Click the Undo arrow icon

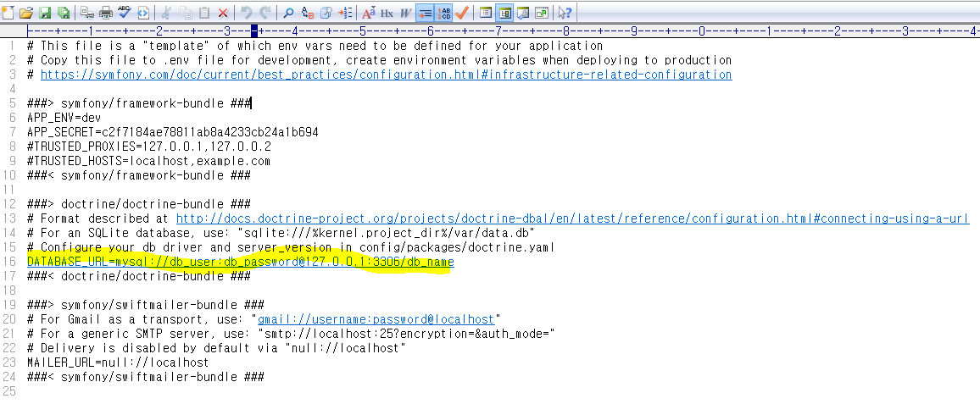[x=246, y=13]
